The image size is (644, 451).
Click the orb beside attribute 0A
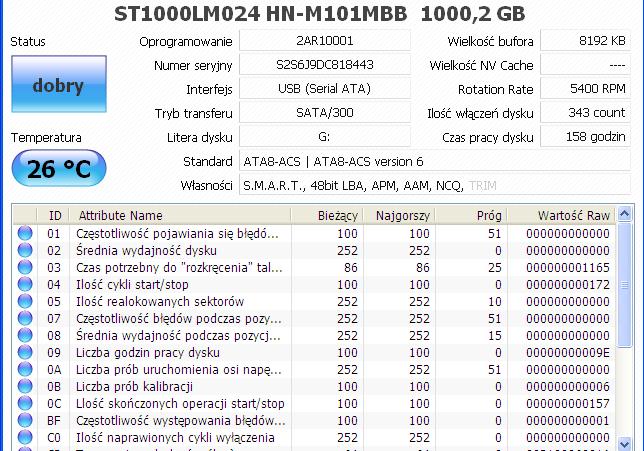point(25,369)
